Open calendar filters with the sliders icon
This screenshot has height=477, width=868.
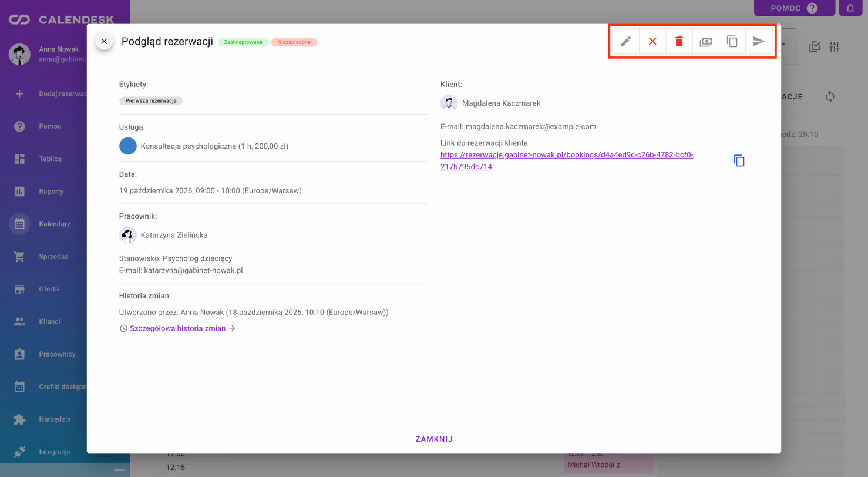point(835,47)
